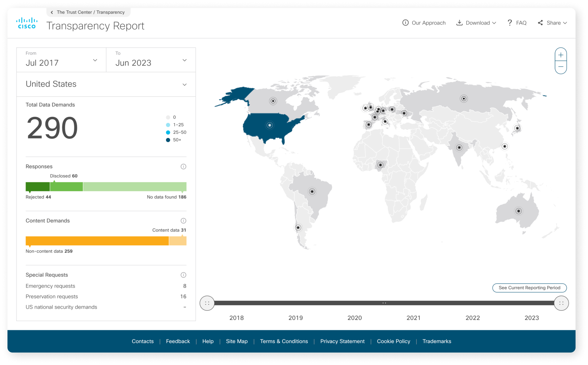Open the Terms & Conditions footer item
The width and height of the screenshot is (588, 365).
coord(284,341)
